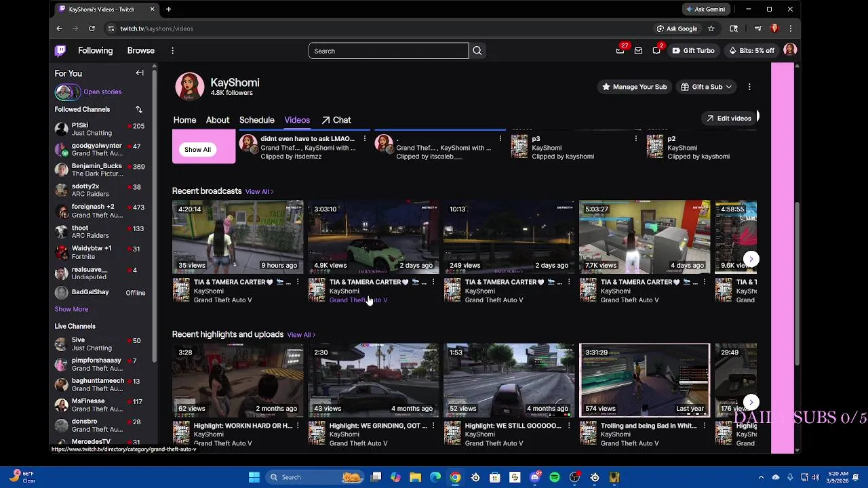868x488 pixels.
Task: Open Gift a Sub dropdown
Action: 707,87
